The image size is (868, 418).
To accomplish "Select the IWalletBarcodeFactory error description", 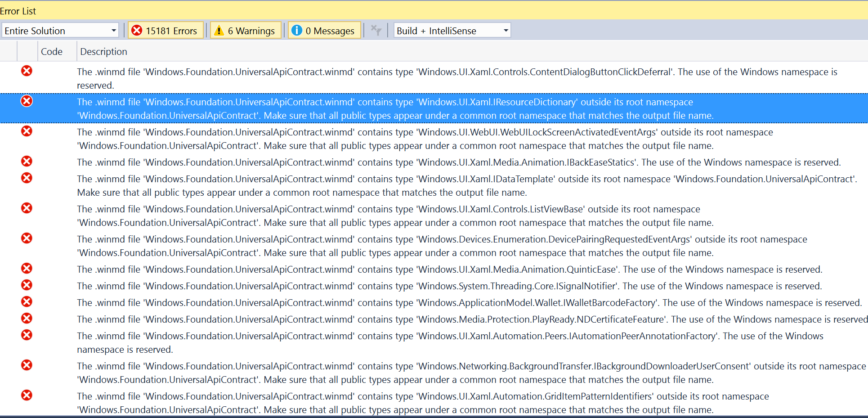I will click(470, 302).
